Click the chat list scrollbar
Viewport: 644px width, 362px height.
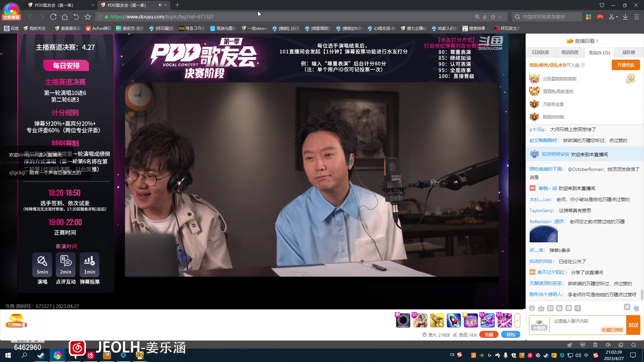click(642, 294)
